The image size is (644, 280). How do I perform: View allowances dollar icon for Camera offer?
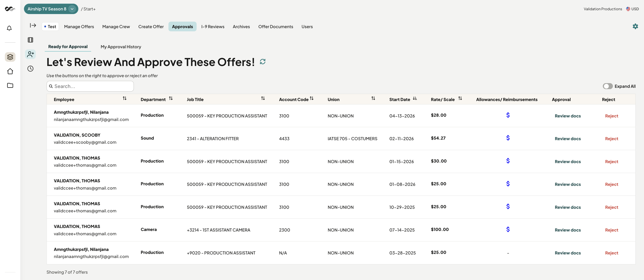[x=508, y=229]
